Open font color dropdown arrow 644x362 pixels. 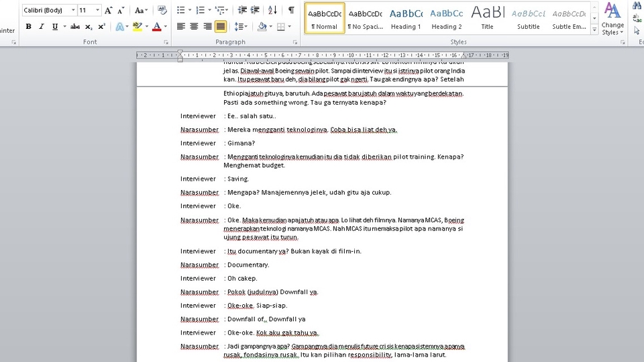coord(166,27)
